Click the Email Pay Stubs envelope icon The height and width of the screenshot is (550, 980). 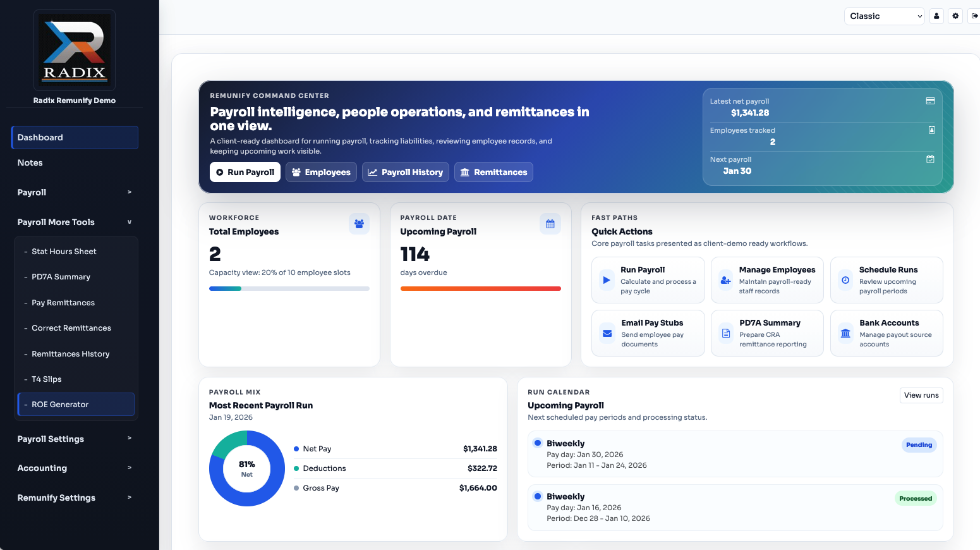(x=607, y=333)
